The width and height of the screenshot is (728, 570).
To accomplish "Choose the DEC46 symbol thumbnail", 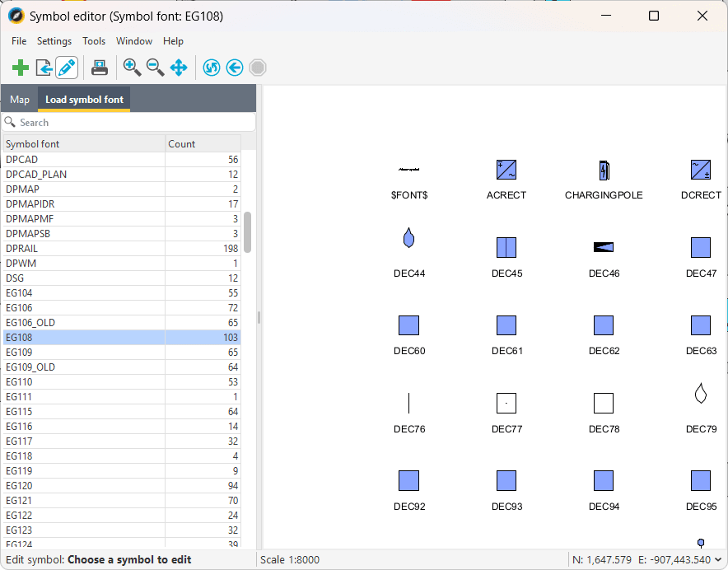I will tap(604, 247).
